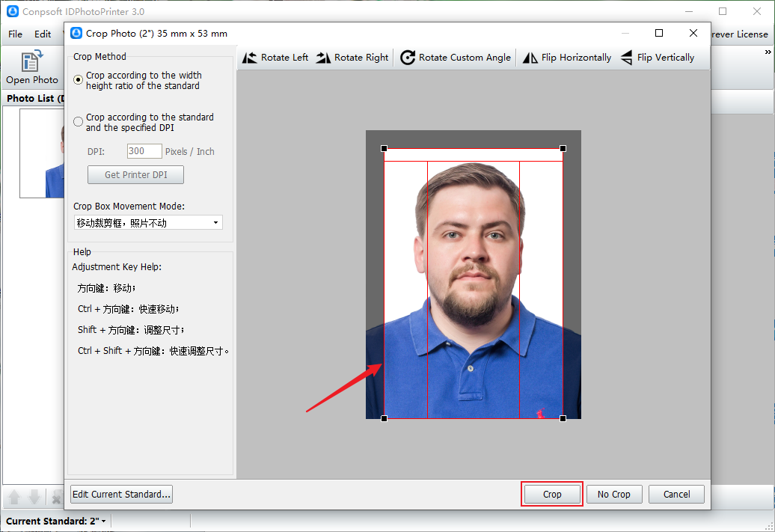Select the photo thumbnail in Photo List
Screen dimensions: 775x532
(42, 153)
